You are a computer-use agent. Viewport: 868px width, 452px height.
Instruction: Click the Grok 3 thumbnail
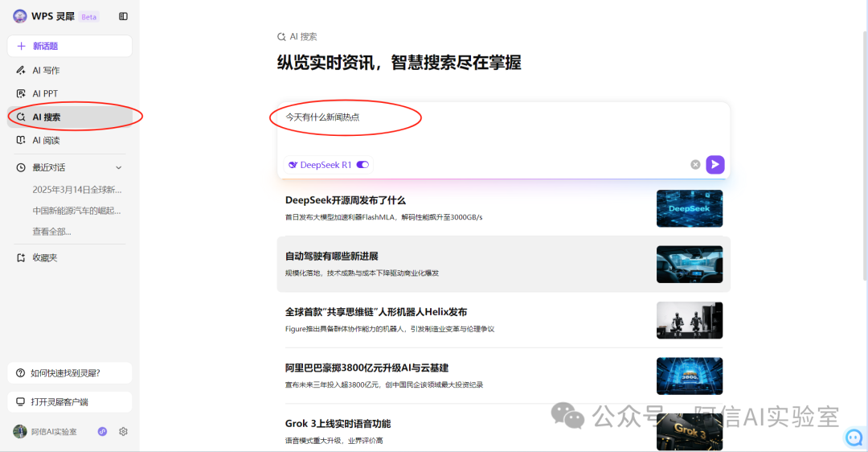[x=690, y=432]
